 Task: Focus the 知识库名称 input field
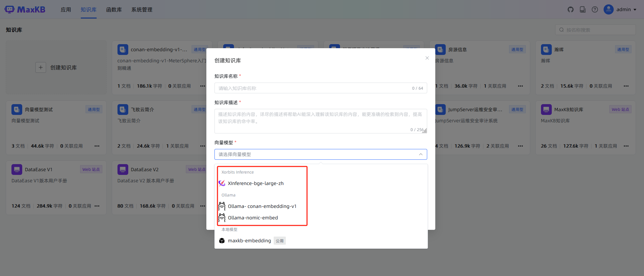pos(321,88)
